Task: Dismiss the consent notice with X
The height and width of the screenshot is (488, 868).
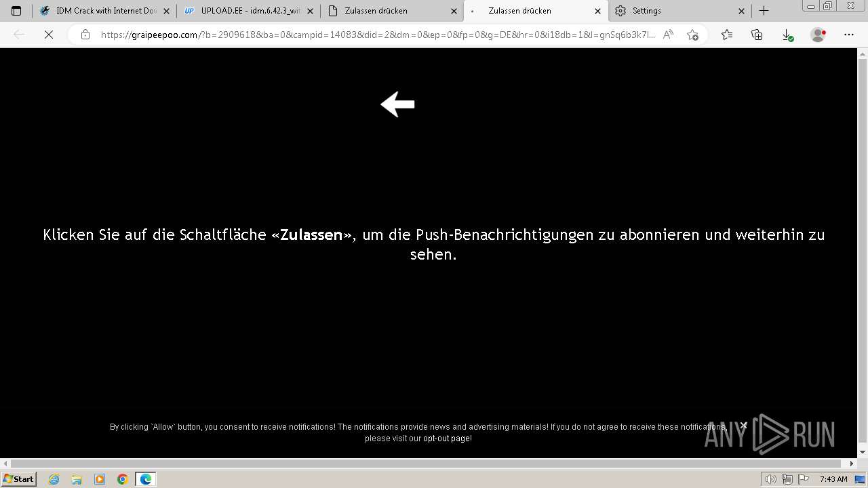Action: [743, 426]
